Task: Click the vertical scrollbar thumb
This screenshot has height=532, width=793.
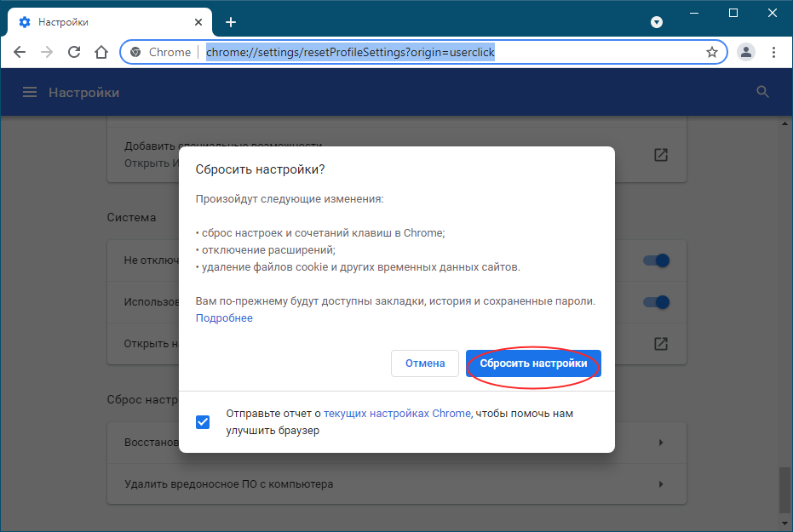Action: tap(784, 490)
